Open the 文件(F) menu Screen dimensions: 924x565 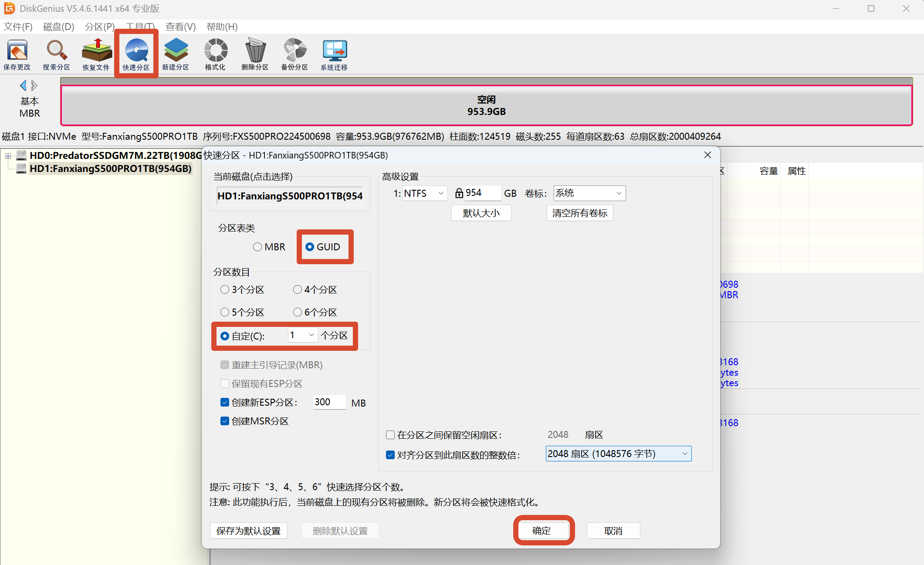(18, 27)
